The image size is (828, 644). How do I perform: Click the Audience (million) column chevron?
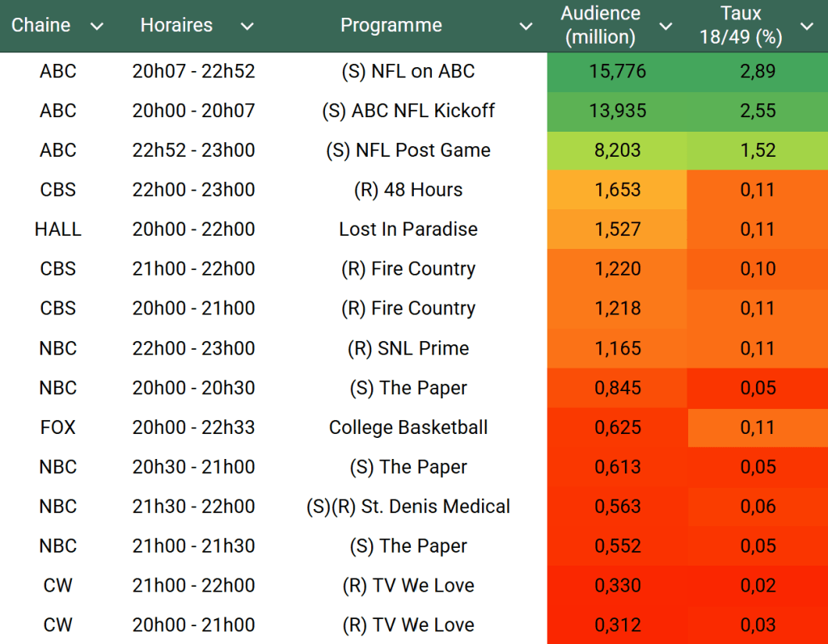pyautogui.click(x=665, y=27)
